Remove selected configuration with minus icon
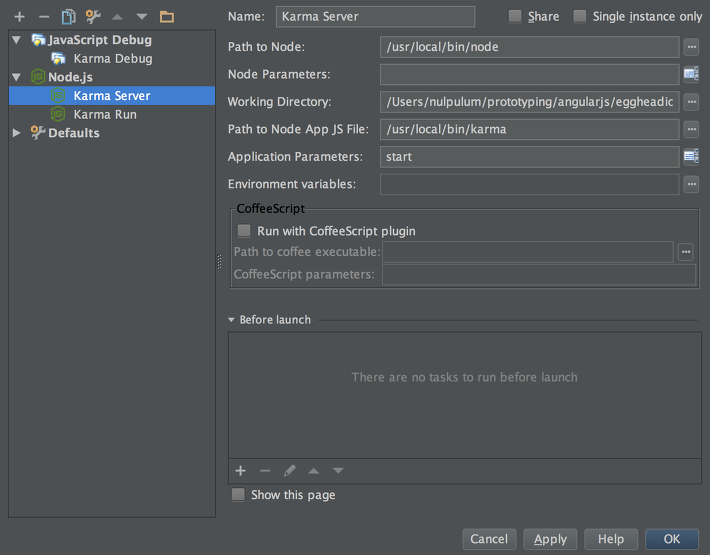Viewport: 710px width, 555px height. 44,17
